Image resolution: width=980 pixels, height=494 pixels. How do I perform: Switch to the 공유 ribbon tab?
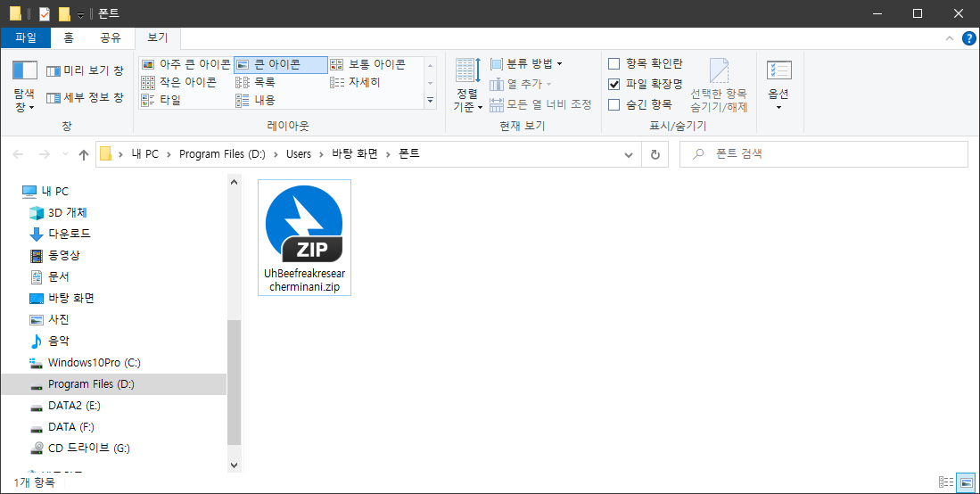click(x=111, y=37)
